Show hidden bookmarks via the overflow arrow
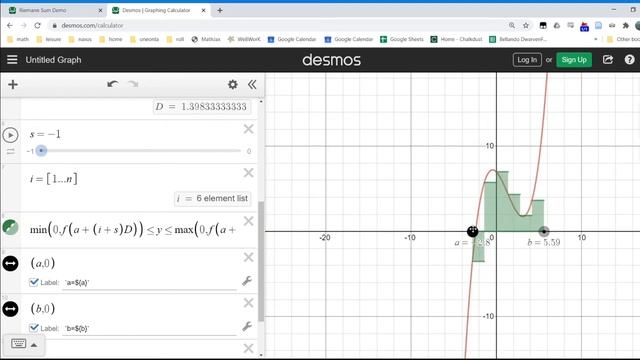Image resolution: width=640 pixels, height=360 pixels. pyautogui.click(x=596, y=39)
